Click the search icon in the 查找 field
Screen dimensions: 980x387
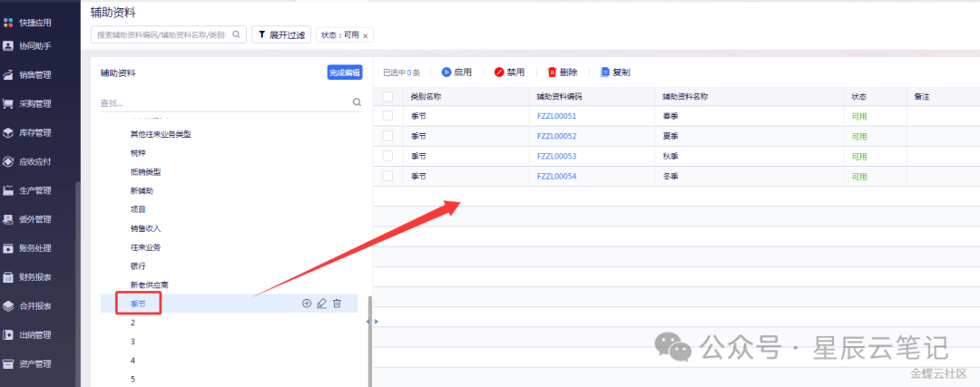357,103
